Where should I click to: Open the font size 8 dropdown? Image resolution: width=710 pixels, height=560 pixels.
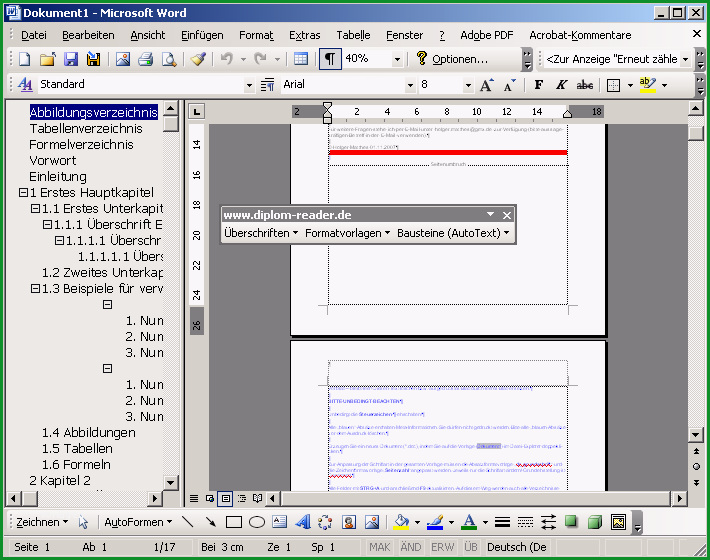click(x=468, y=85)
